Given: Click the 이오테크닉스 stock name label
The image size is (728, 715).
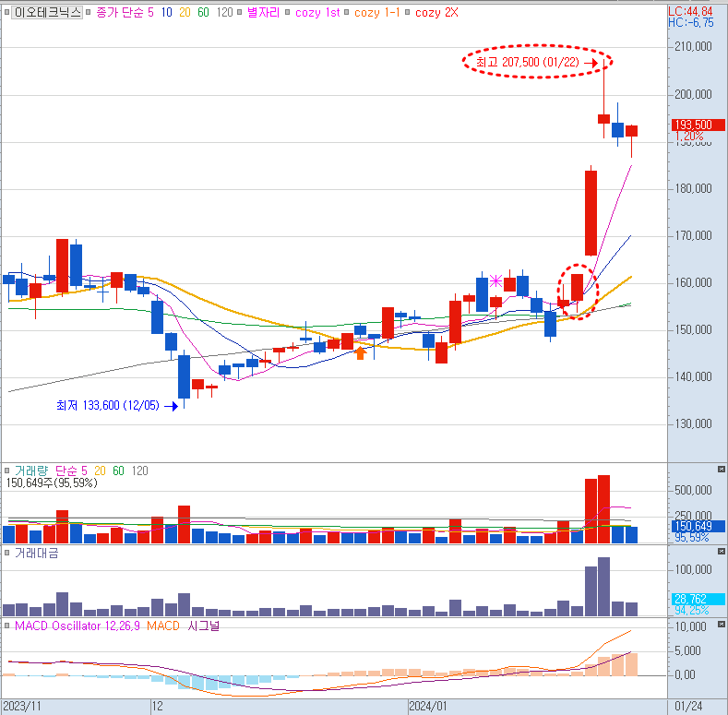Looking at the screenshot, I should (x=47, y=13).
